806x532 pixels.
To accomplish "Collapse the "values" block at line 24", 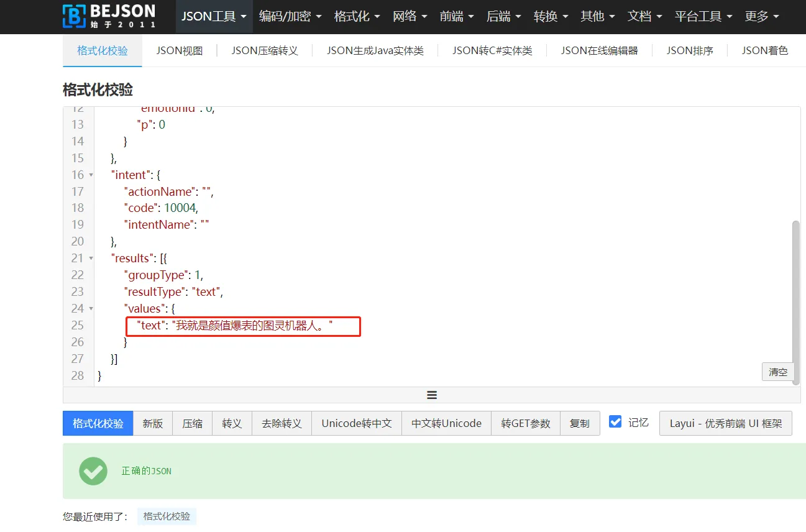I will (x=91, y=309).
